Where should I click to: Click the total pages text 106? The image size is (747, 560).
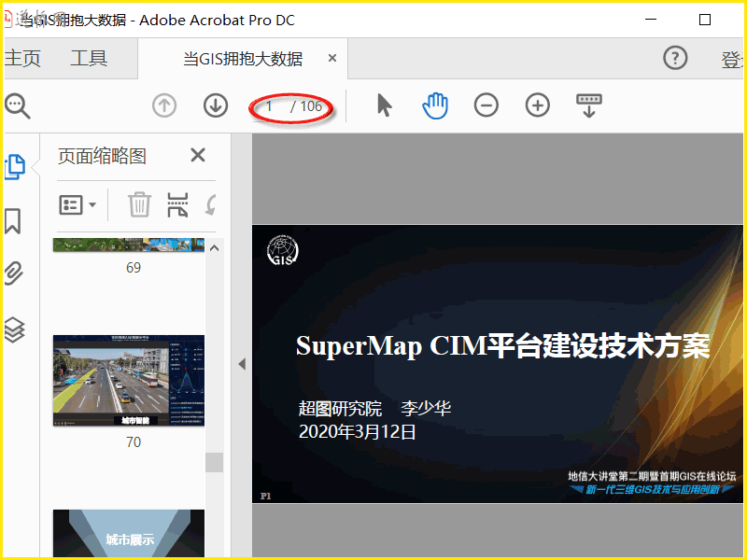[311, 106]
